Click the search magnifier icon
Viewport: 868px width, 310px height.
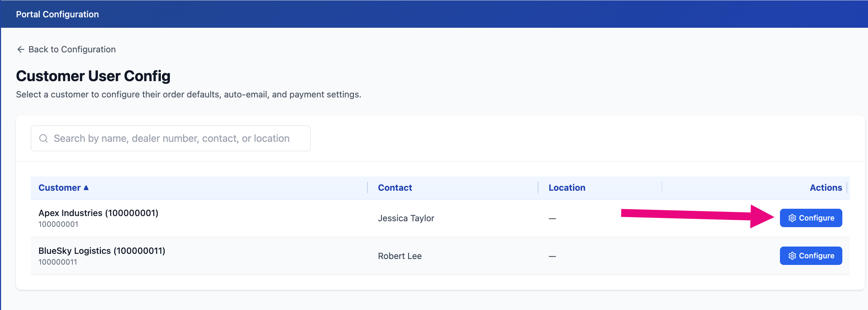point(43,138)
